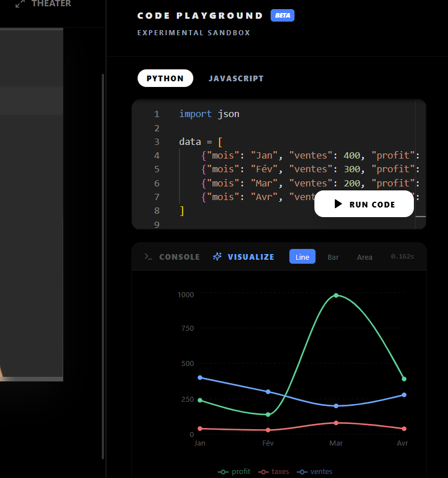The image size is (448, 478).
Task: Click line number 8 in the editor gutter
Action: click(157, 211)
